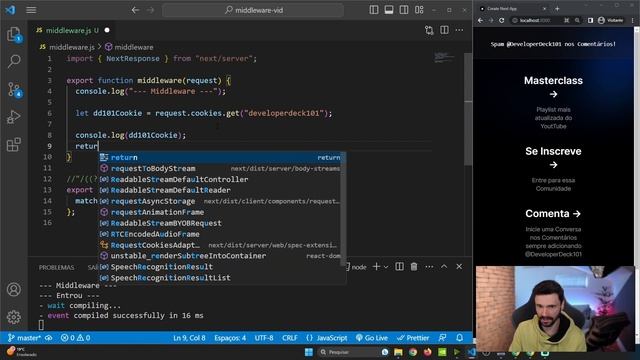Kill the terminal with the trash icon

(414, 267)
